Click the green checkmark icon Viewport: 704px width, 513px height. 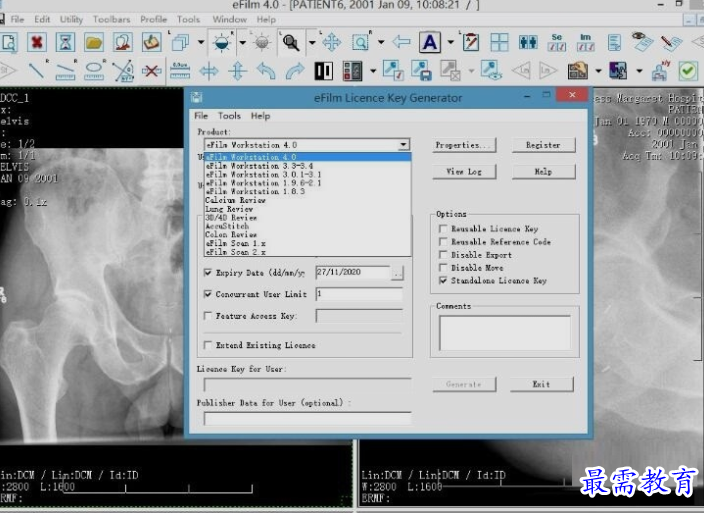click(688, 71)
